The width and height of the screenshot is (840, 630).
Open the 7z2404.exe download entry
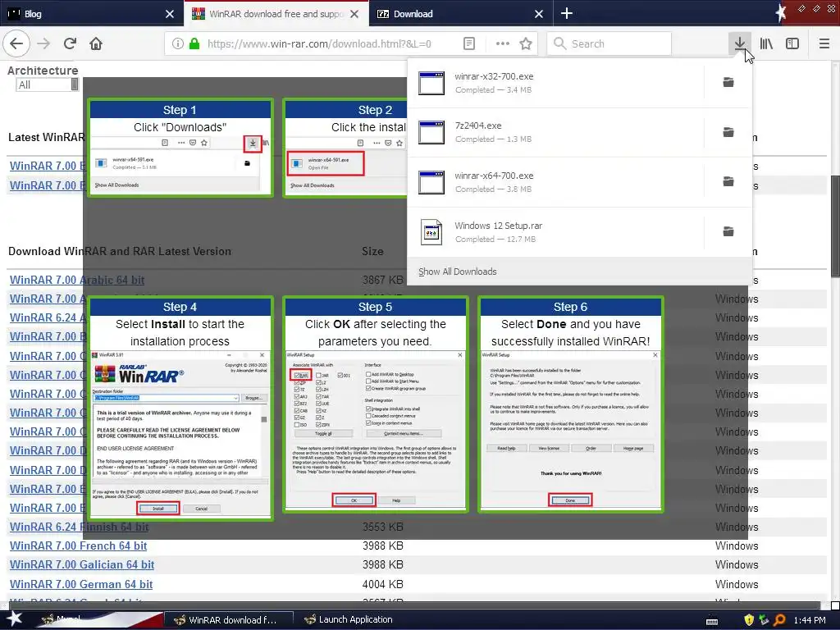click(x=557, y=132)
